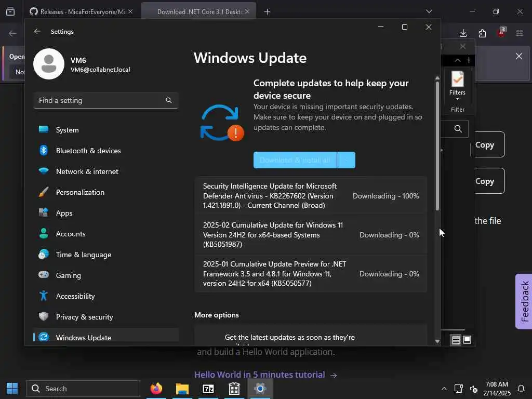Screen dimensions: 532x399
Task: Select Apps in the settings sidebar
Action: click(106, 213)
